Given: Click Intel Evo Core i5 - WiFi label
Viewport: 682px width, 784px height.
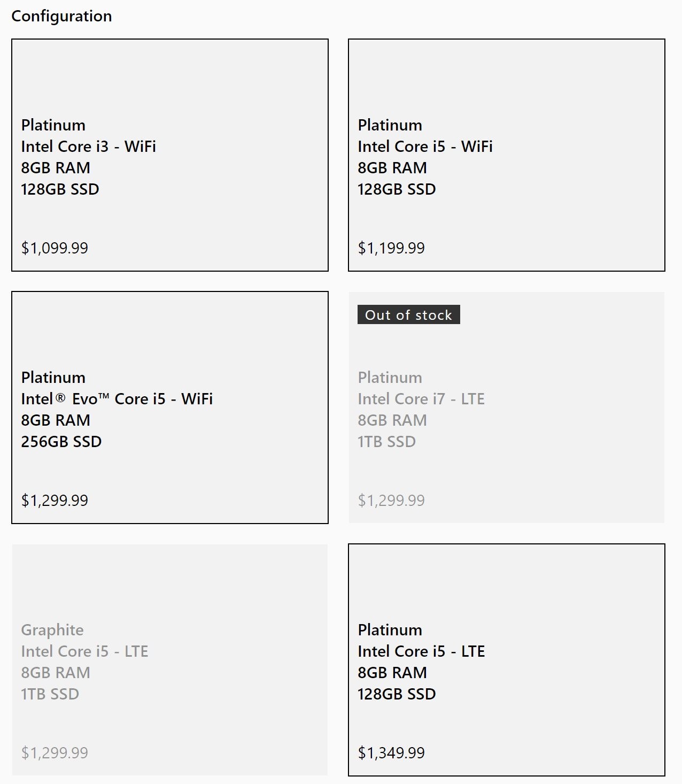Looking at the screenshot, I should coord(117,399).
